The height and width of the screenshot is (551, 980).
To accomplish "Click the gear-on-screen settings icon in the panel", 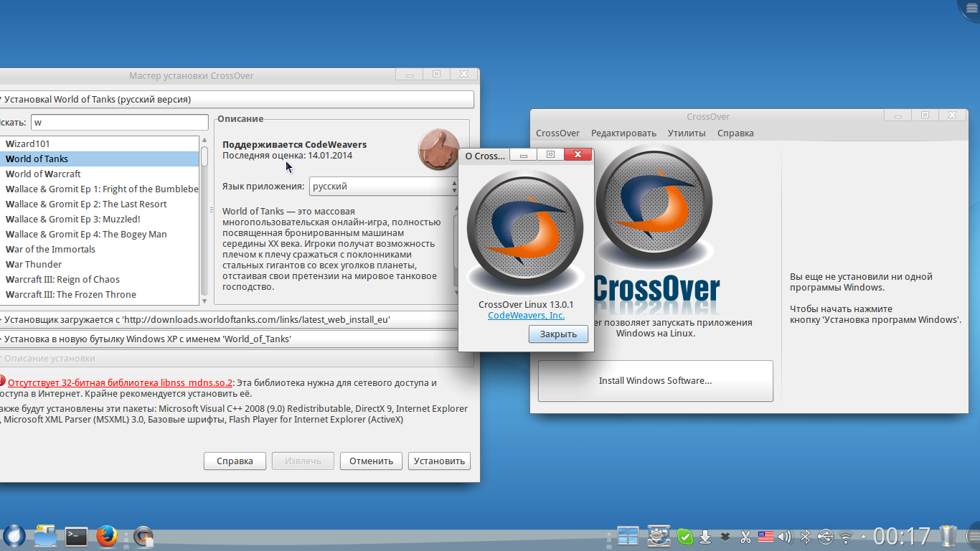I will pyautogui.click(x=659, y=536).
